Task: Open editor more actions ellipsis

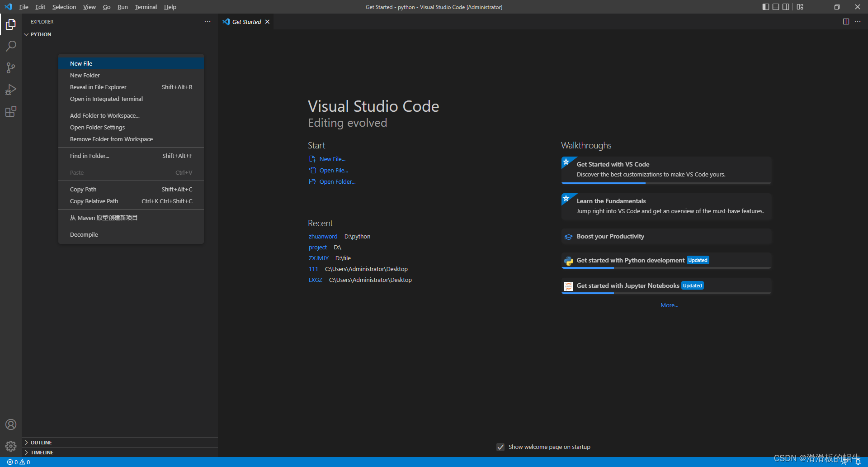Action: [x=858, y=22]
